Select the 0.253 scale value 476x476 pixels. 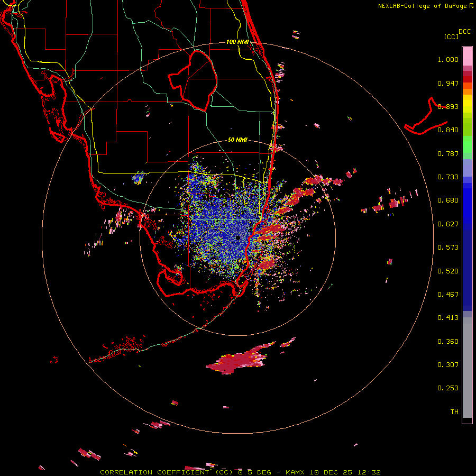click(448, 388)
